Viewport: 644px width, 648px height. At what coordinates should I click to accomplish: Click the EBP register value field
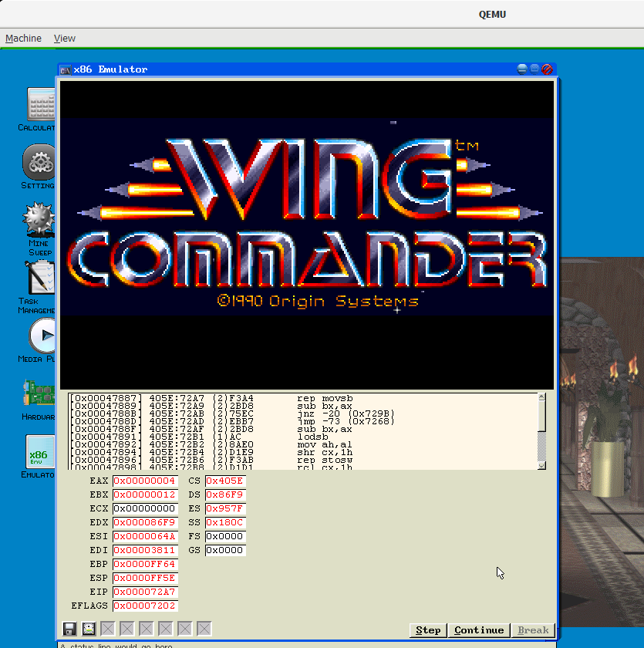pyautogui.click(x=145, y=564)
